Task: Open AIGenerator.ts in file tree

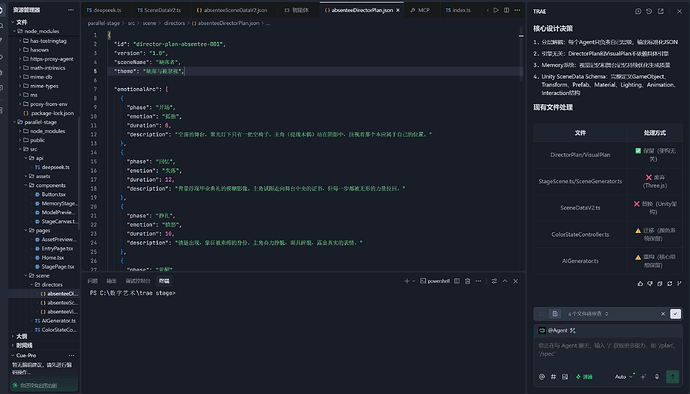Action: click(x=55, y=321)
